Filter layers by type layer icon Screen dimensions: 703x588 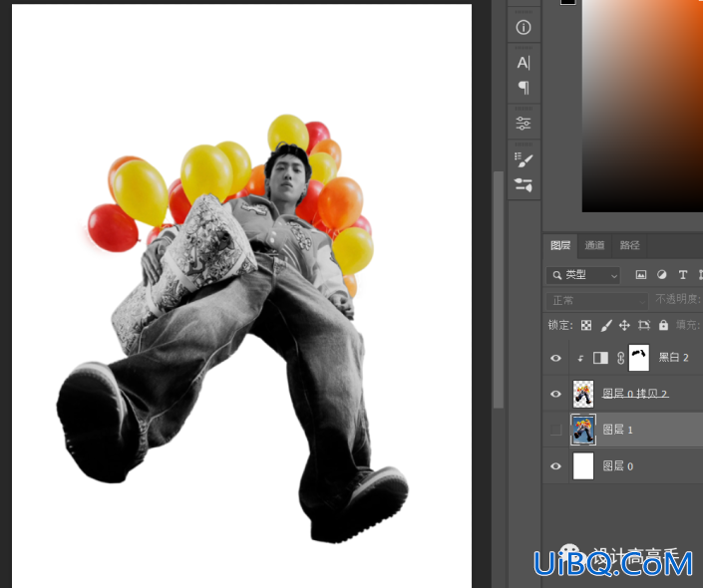(x=682, y=275)
